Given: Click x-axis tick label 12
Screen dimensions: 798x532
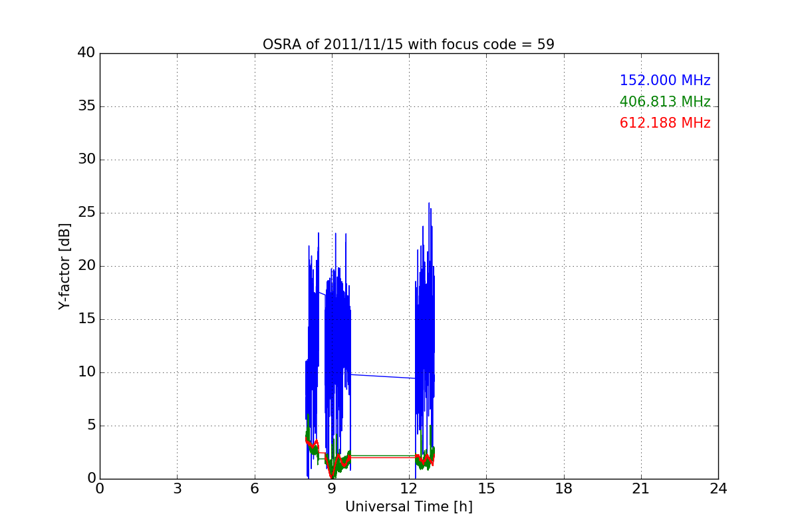Looking at the screenshot, I should [x=409, y=489].
